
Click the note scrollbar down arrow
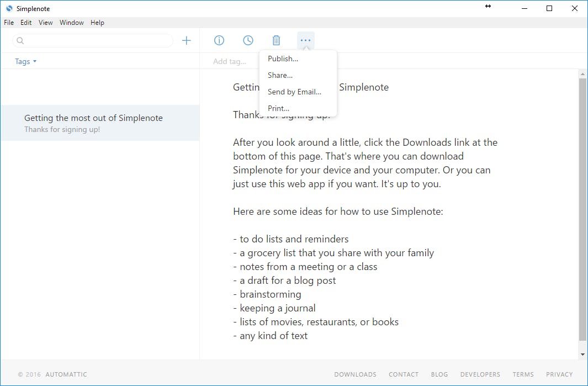(582, 354)
